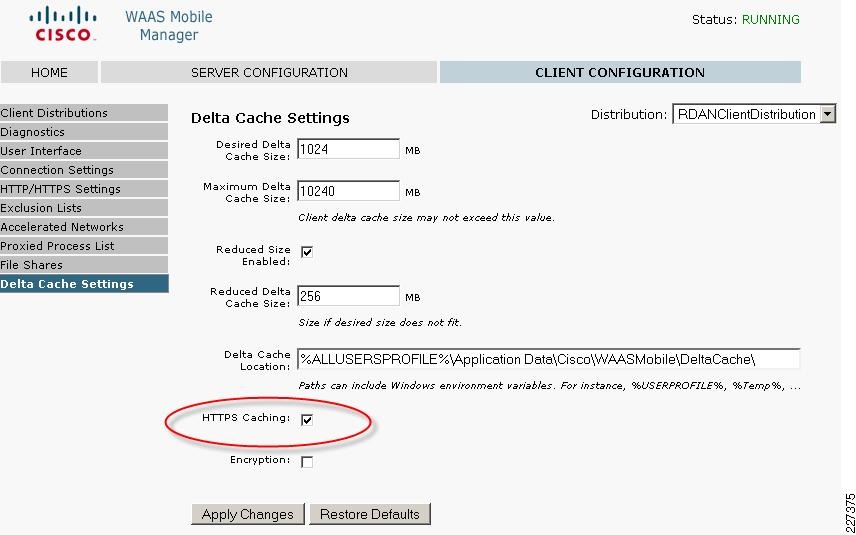Open Exclusion Lists page
856x535 pixels.
pyautogui.click(x=84, y=208)
